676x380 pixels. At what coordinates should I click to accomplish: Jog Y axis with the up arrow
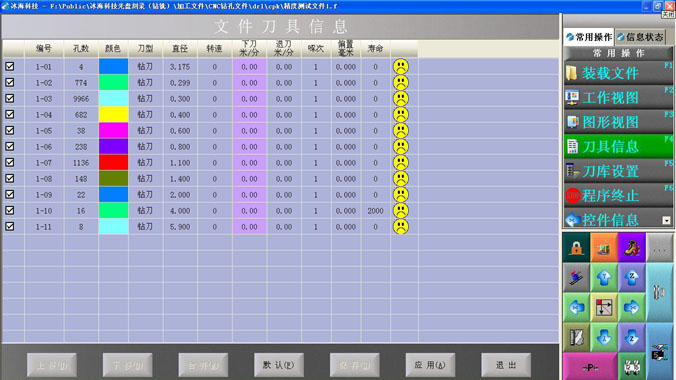(x=604, y=277)
